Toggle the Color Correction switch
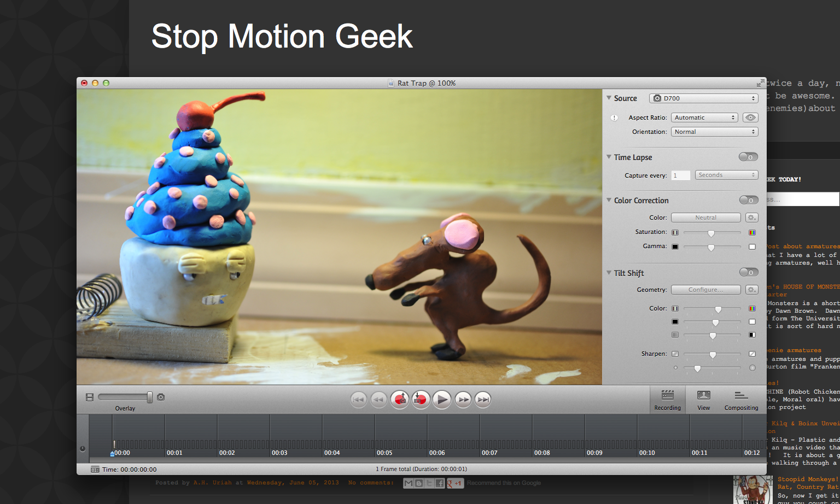This screenshot has height=504, width=840. [x=749, y=200]
